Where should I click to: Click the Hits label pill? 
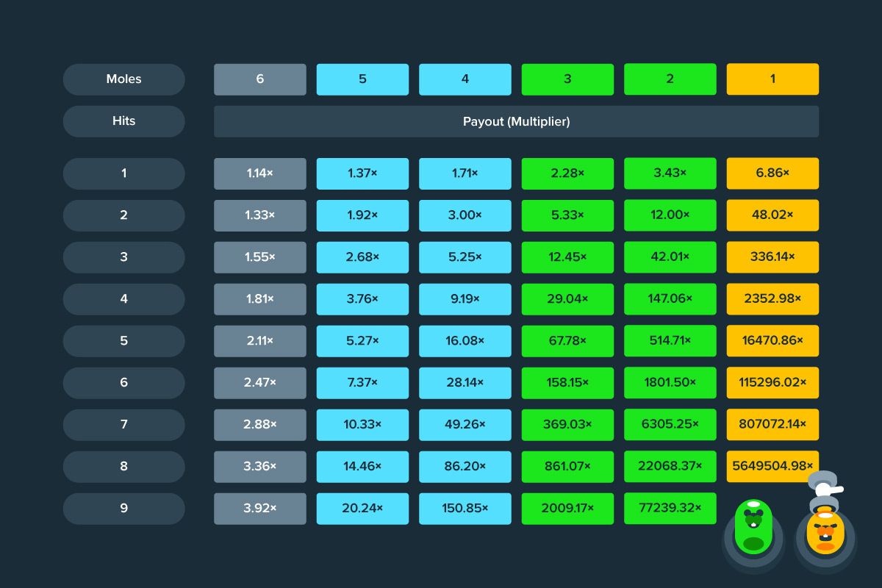123,121
